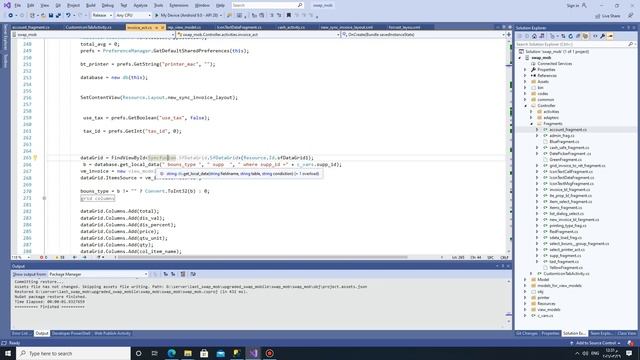Viewport: 640px width, 360px height.
Task: Click the warnings count indicator
Action: [60, 258]
